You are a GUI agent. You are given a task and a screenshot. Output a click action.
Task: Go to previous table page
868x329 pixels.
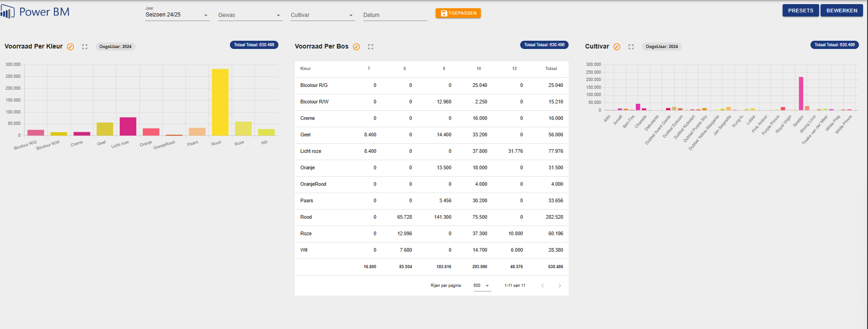pos(543,286)
